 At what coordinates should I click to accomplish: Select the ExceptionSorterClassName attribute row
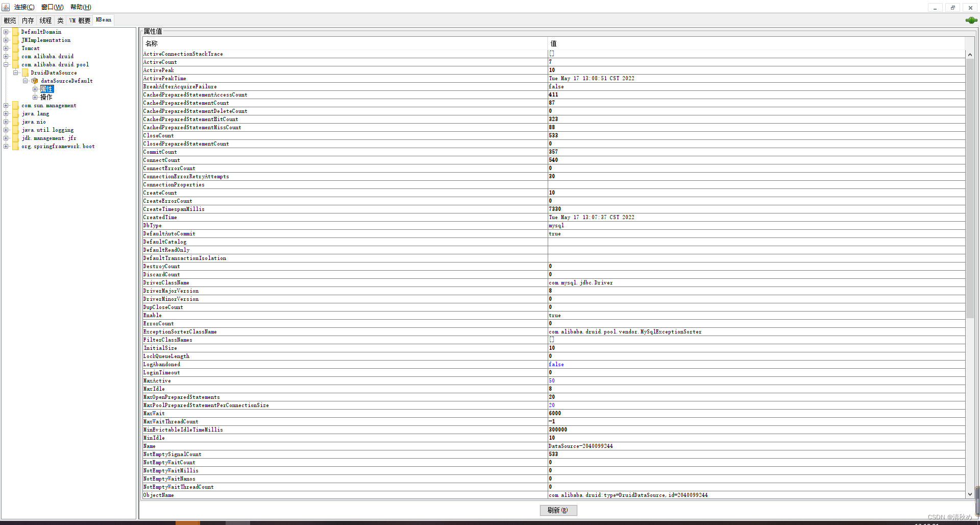point(553,331)
